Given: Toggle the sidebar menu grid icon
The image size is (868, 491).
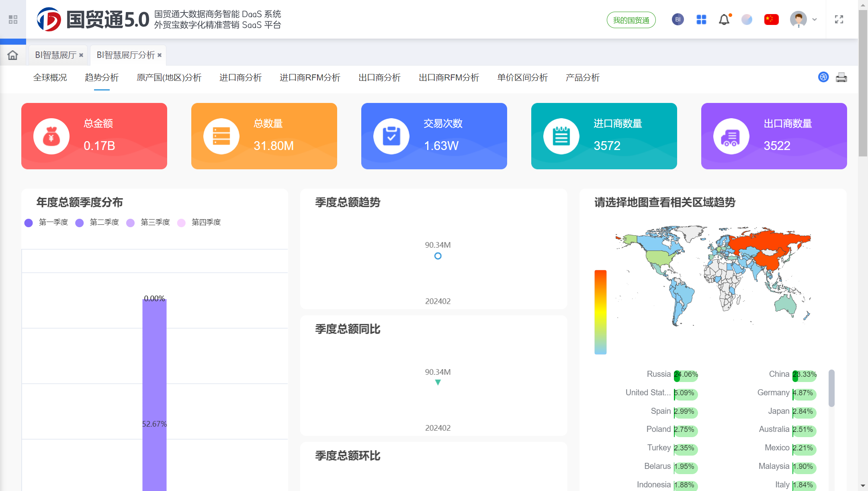Looking at the screenshot, I should click(13, 19).
